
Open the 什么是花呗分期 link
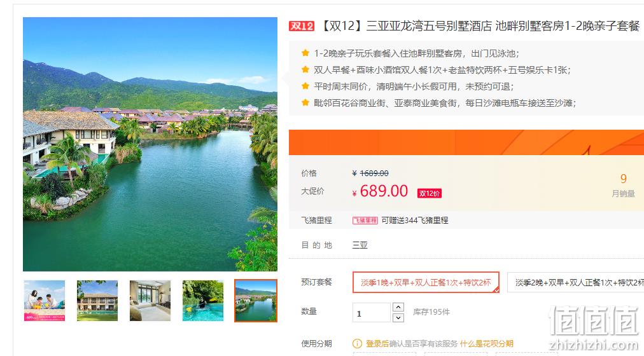pos(487,344)
